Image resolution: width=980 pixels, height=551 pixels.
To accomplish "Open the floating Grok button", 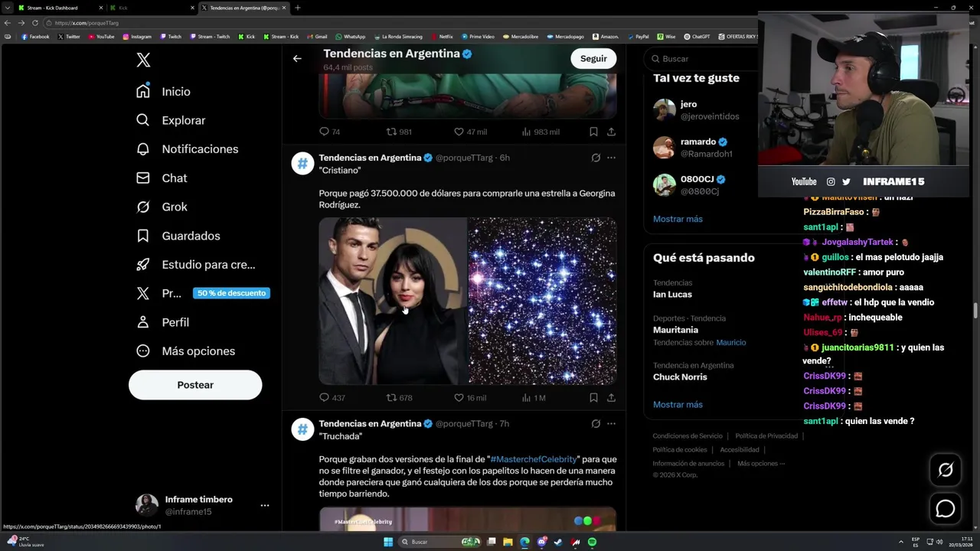I will (946, 470).
